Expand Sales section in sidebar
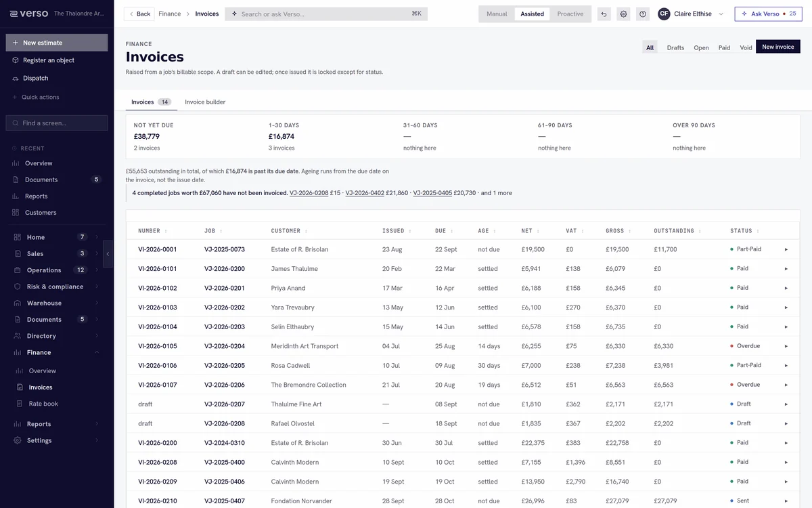 (57, 253)
